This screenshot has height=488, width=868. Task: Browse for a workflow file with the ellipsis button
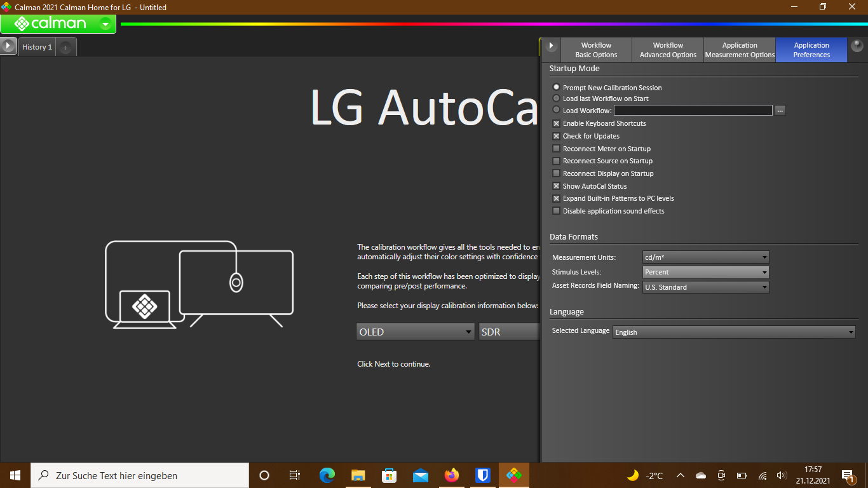pyautogui.click(x=780, y=111)
